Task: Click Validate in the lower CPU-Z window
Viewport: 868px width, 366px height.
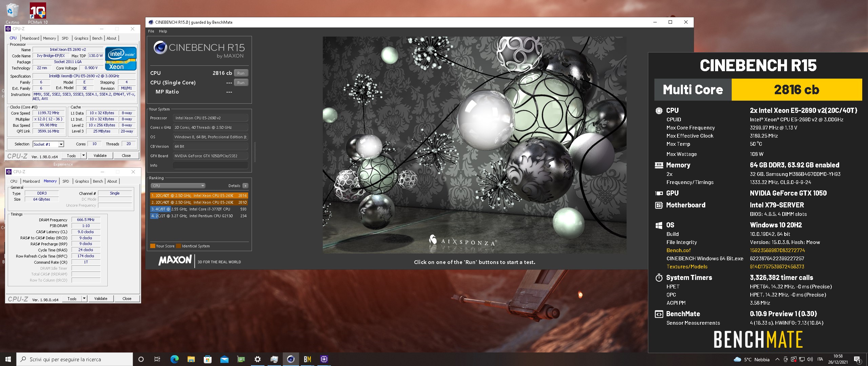Action: click(101, 299)
